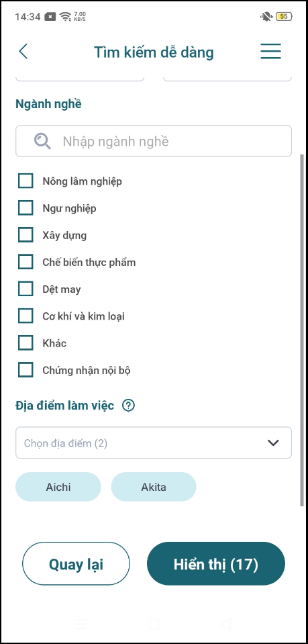Expand the Chọn địa điểm dropdown
The image size is (308, 644).
click(x=154, y=443)
